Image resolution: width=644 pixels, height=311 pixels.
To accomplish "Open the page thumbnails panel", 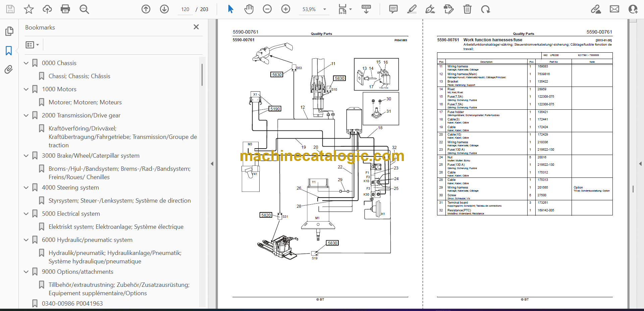I will [9, 31].
